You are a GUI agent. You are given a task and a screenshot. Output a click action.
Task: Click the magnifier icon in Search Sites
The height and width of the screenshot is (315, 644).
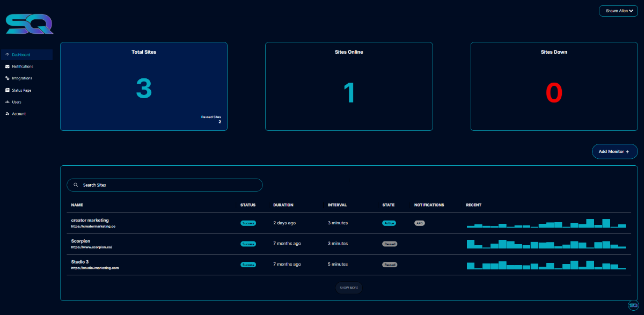[76, 185]
